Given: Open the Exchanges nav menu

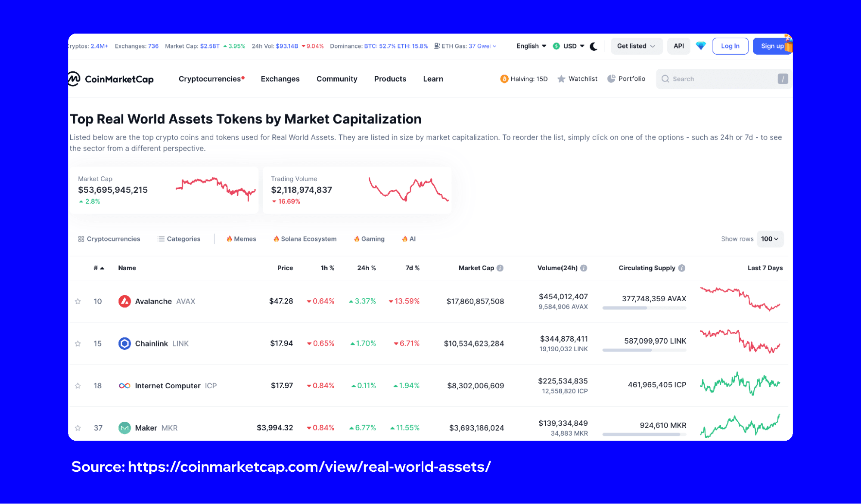Looking at the screenshot, I should click(x=280, y=79).
